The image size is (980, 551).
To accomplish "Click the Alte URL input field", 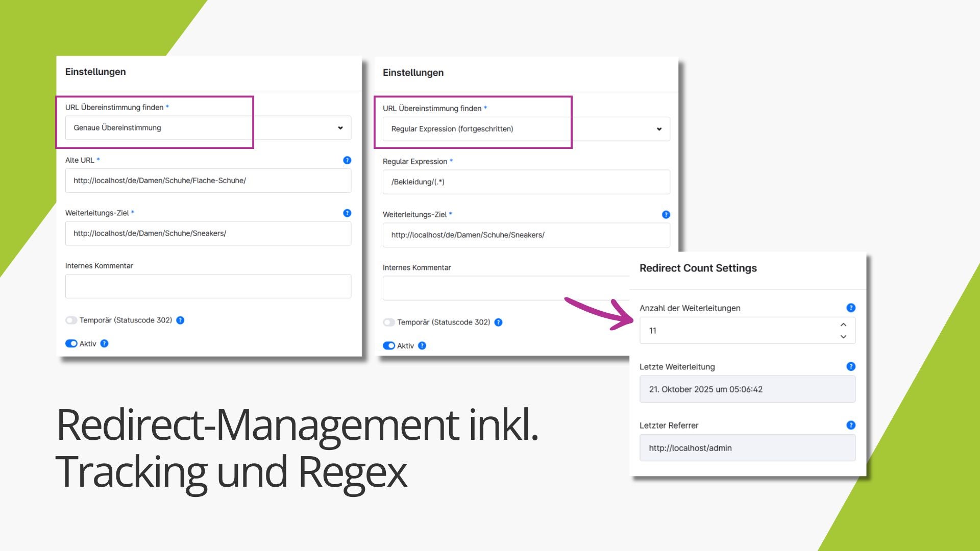I will (208, 181).
